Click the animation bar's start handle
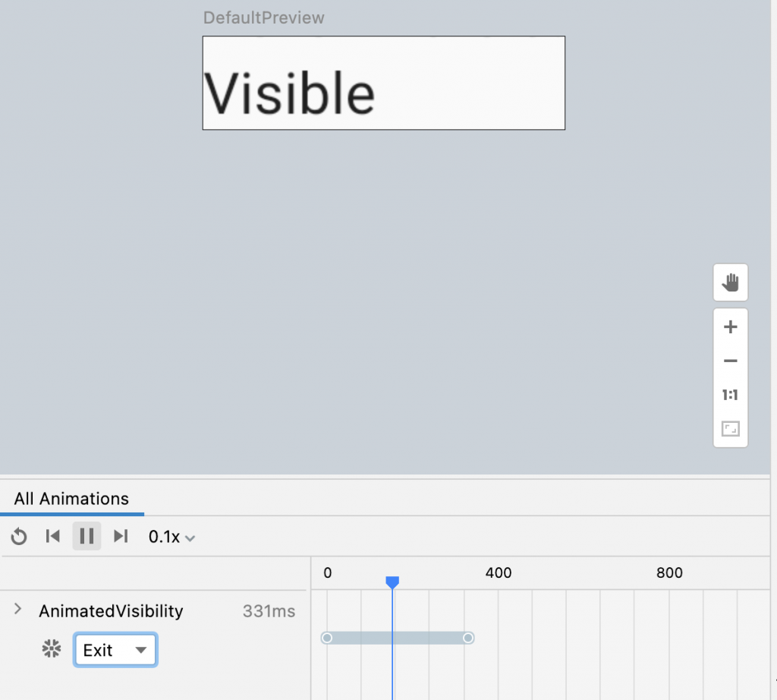The height and width of the screenshot is (700, 777). [x=327, y=638]
